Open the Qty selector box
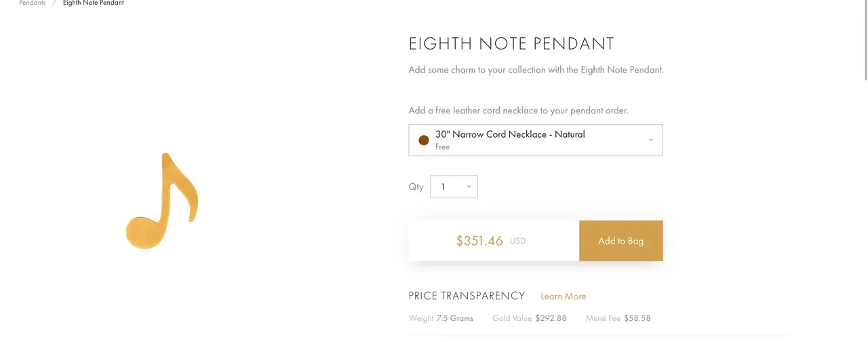The width and height of the screenshot is (868, 342). [454, 187]
